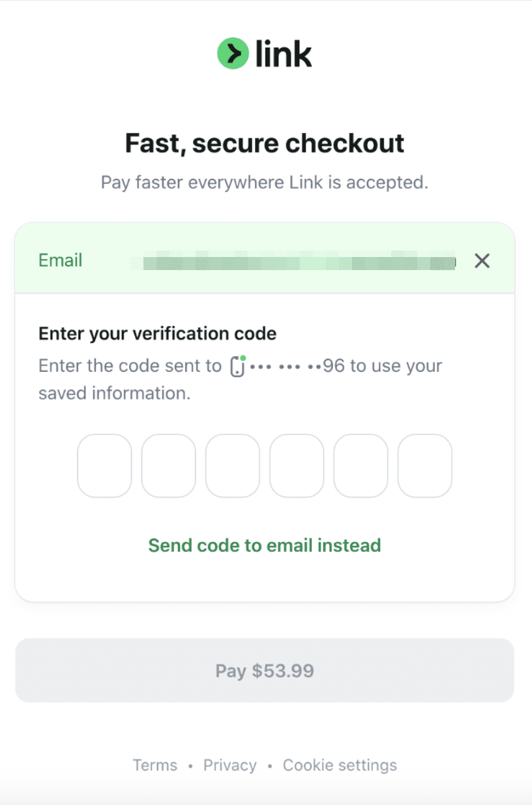Clear the email with the X icon

482,261
